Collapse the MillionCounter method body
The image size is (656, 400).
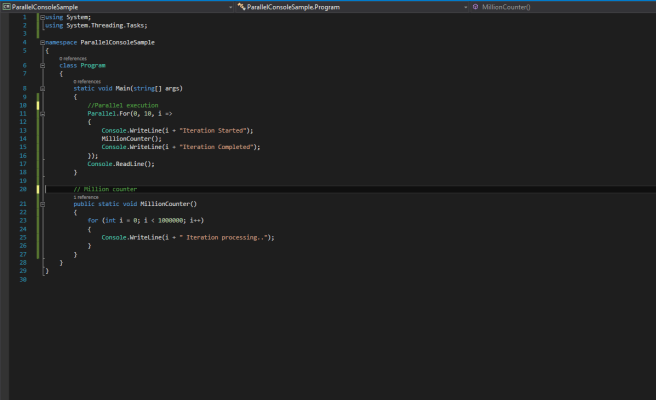(x=41, y=204)
